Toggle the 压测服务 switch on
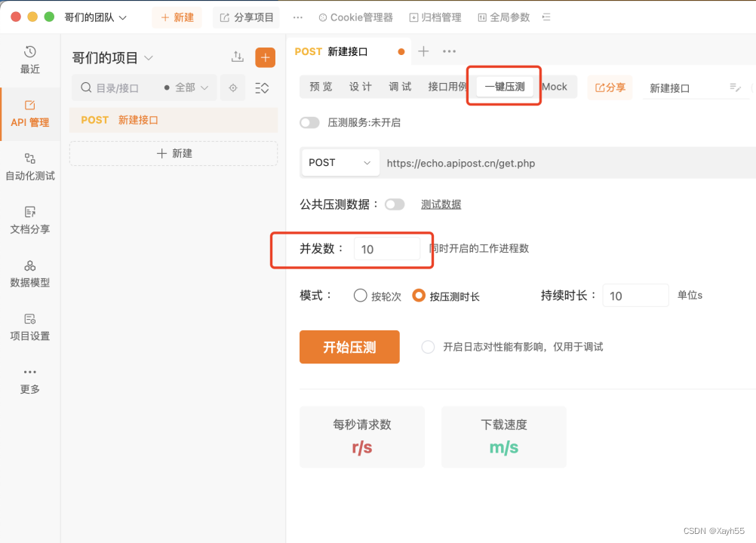756x543 pixels. click(309, 122)
